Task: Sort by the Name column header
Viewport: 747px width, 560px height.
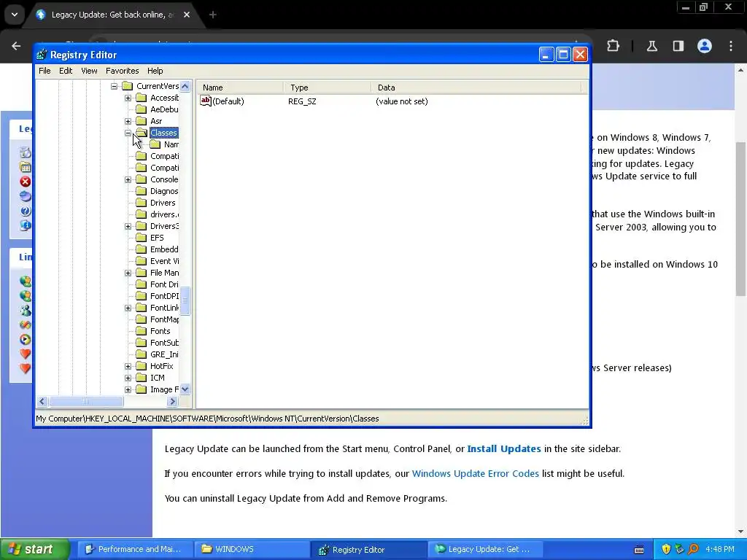Action: click(241, 87)
